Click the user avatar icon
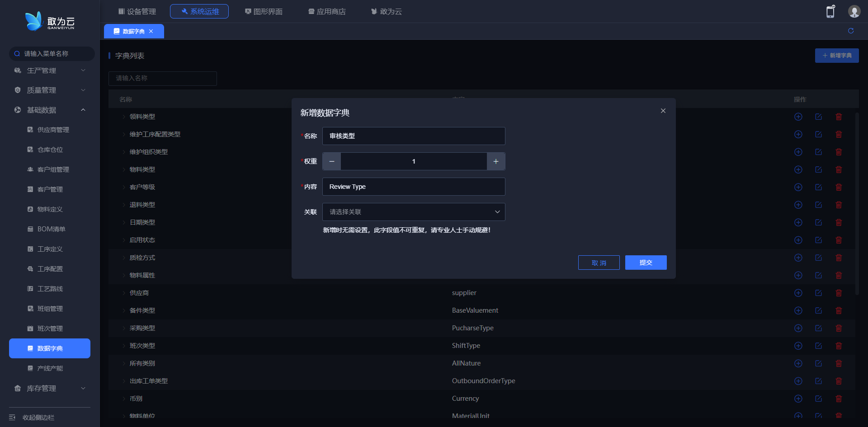The width and height of the screenshot is (868, 427). (854, 12)
